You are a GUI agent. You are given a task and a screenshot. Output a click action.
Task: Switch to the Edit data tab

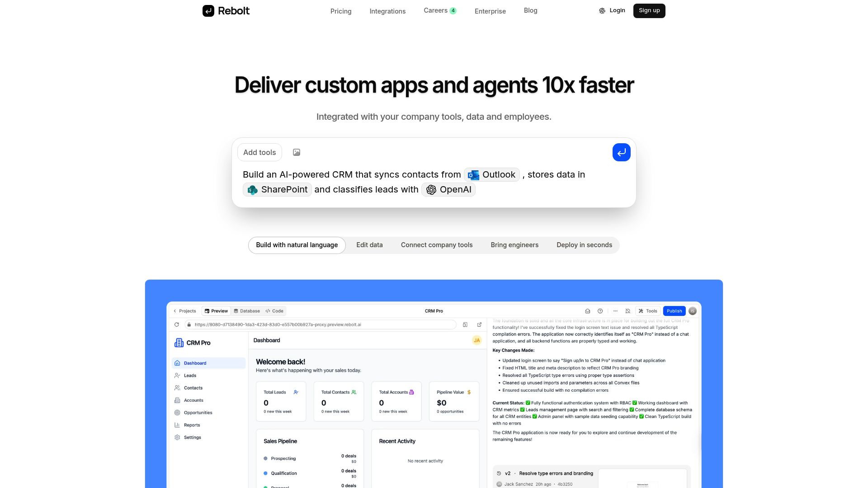coord(369,245)
